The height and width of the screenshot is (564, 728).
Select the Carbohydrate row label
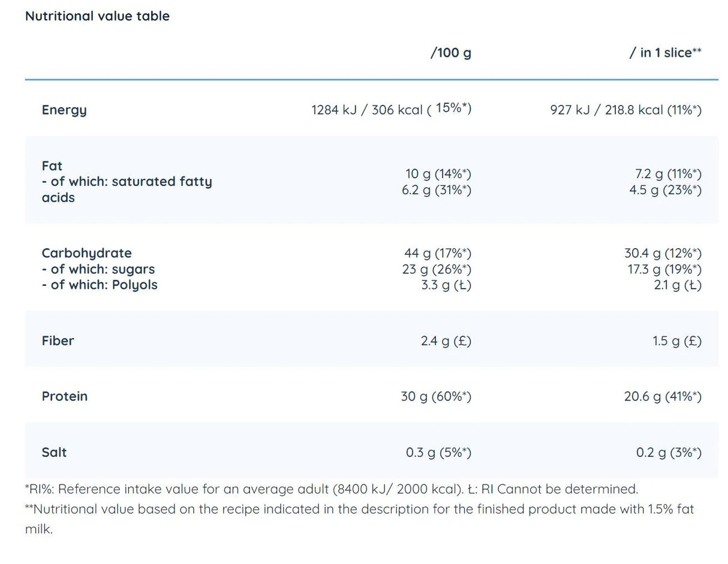coord(86,253)
